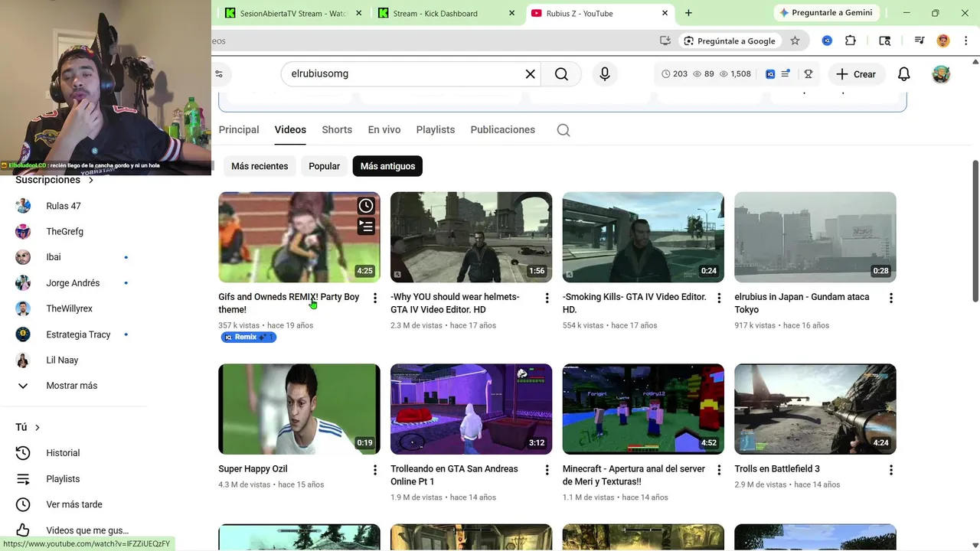This screenshot has height=551, width=980.
Task: Click the vidIQ logo in YouTube header
Action: [770, 74]
